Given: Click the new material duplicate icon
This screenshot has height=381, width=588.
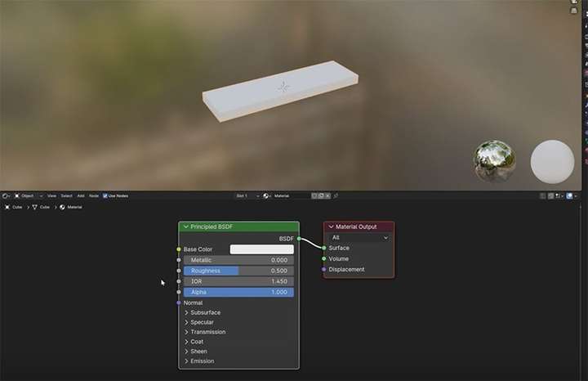Looking at the screenshot, I should (x=321, y=195).
